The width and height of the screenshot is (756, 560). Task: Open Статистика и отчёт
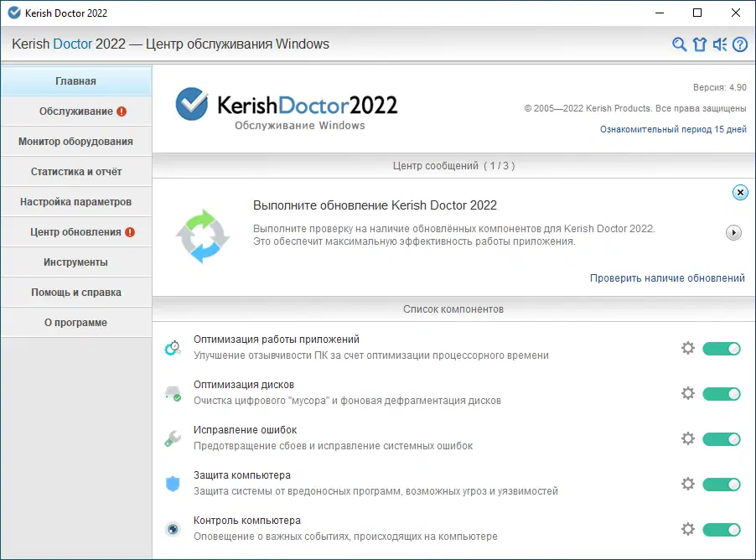75,172
